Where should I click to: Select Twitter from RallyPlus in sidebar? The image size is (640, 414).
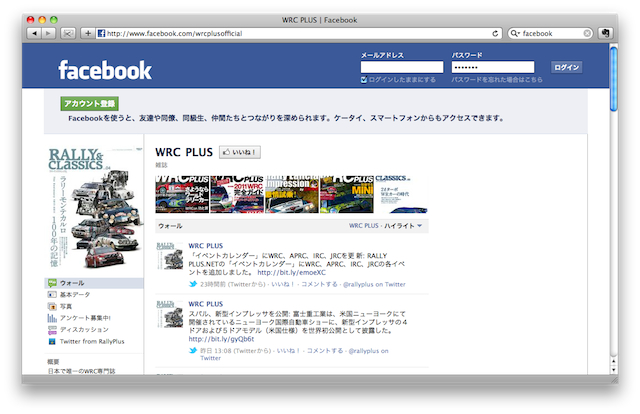(x=94, y=341)
